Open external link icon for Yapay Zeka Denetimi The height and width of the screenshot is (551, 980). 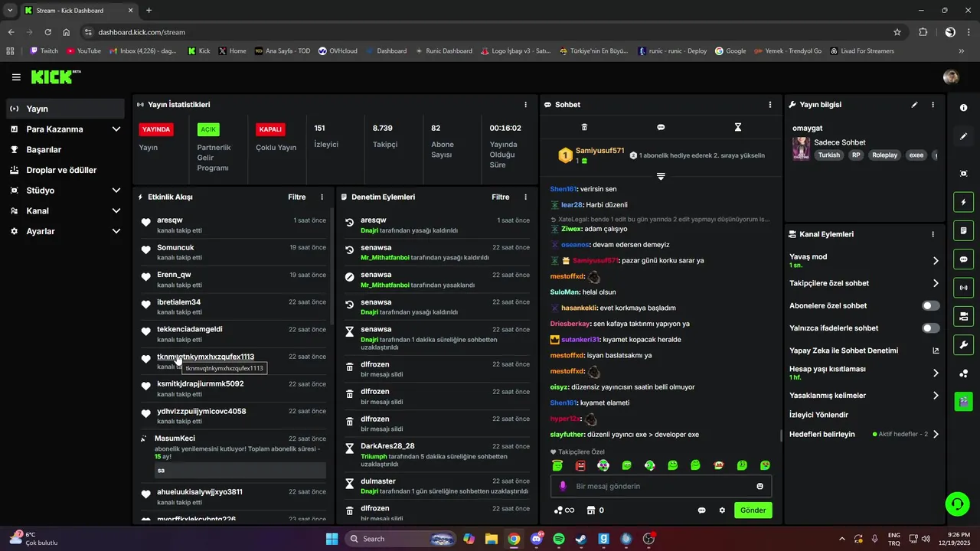click(x=936, y=350)
